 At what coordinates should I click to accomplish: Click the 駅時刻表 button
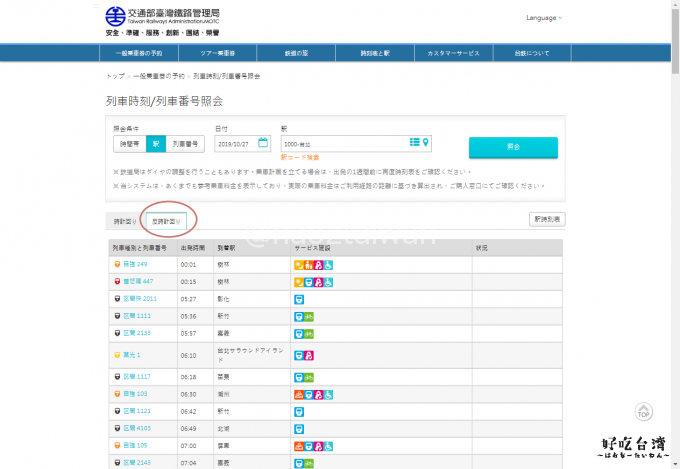(x=548, y=219)
